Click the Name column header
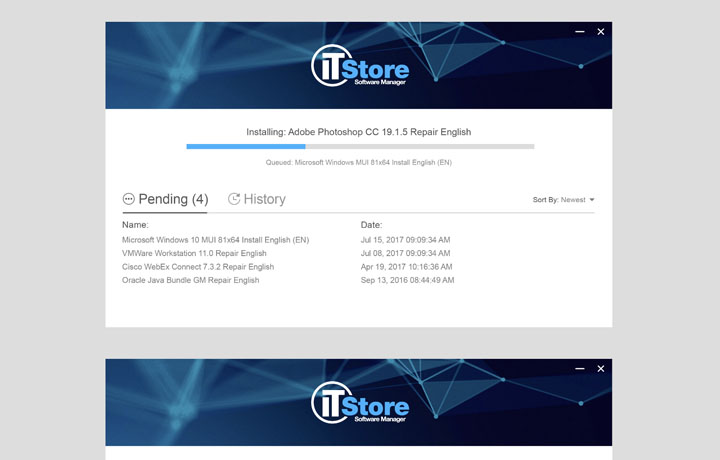 click(x=135, y=225)
